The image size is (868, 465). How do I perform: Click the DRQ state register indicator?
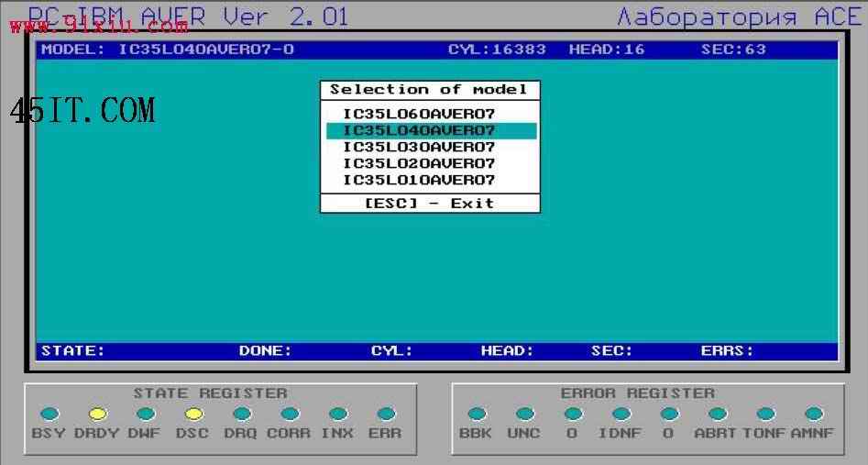tap(242, 414)
